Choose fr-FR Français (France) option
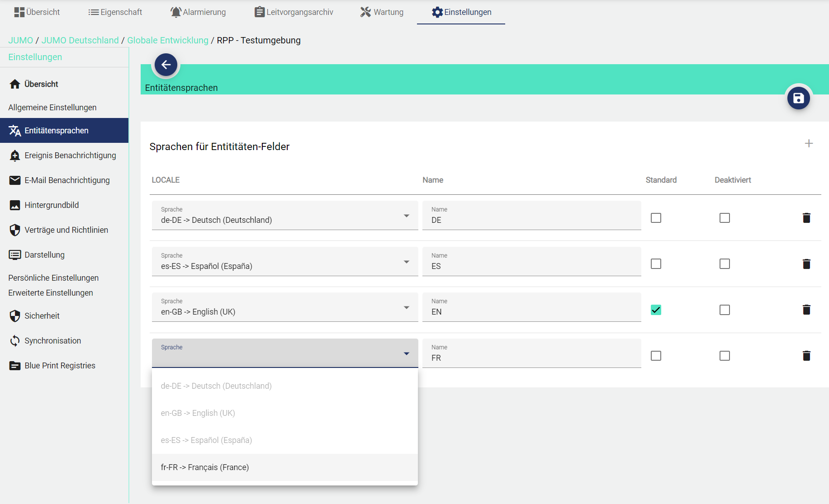829x504 pixels. (x=205, y=467)
